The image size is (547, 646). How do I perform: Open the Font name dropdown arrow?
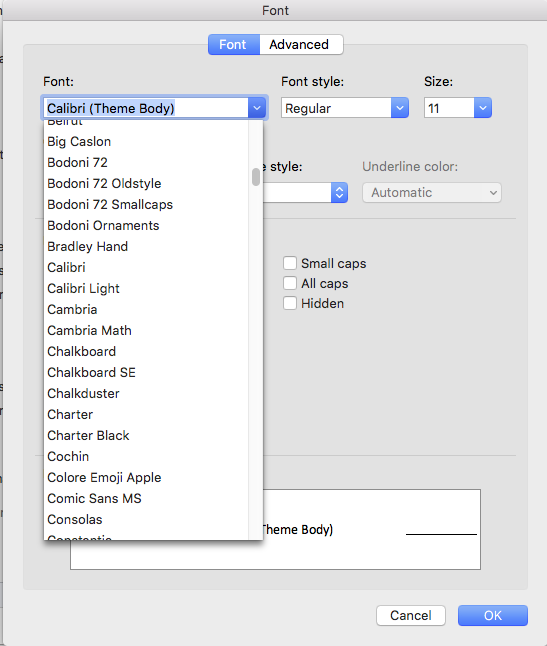coord(257,108)
